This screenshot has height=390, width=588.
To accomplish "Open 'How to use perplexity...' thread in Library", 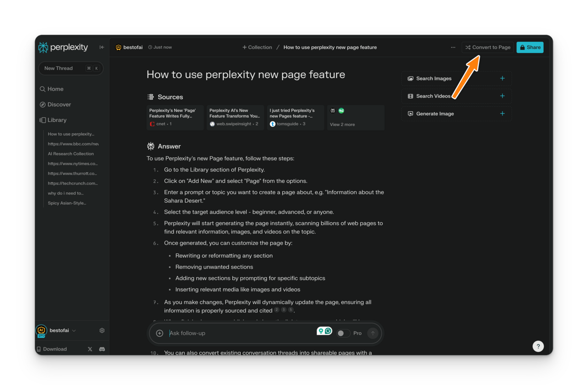I will click(x=71, y=134).
